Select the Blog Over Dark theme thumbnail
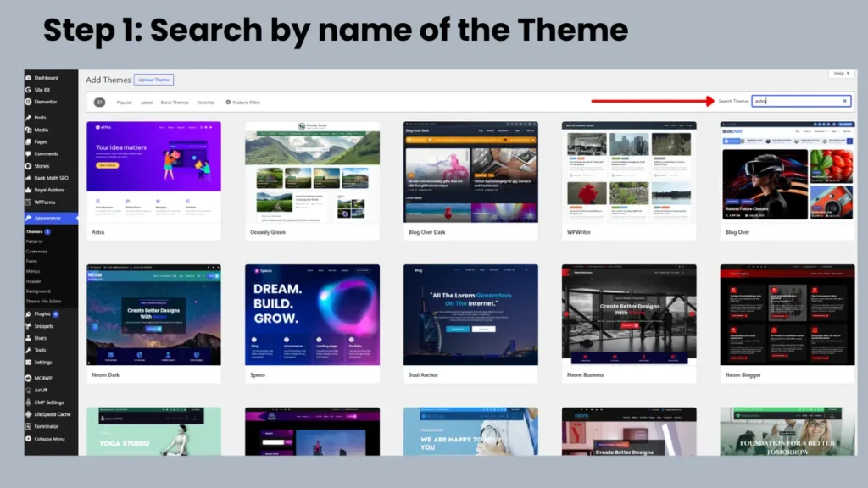This screenshot has height=488, width=868. click(x=470, y=173)
